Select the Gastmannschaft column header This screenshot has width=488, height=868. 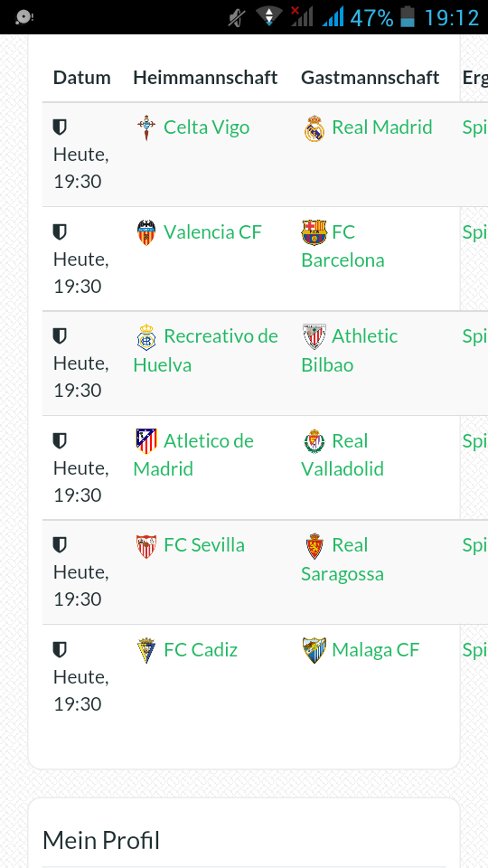point(371,78)
